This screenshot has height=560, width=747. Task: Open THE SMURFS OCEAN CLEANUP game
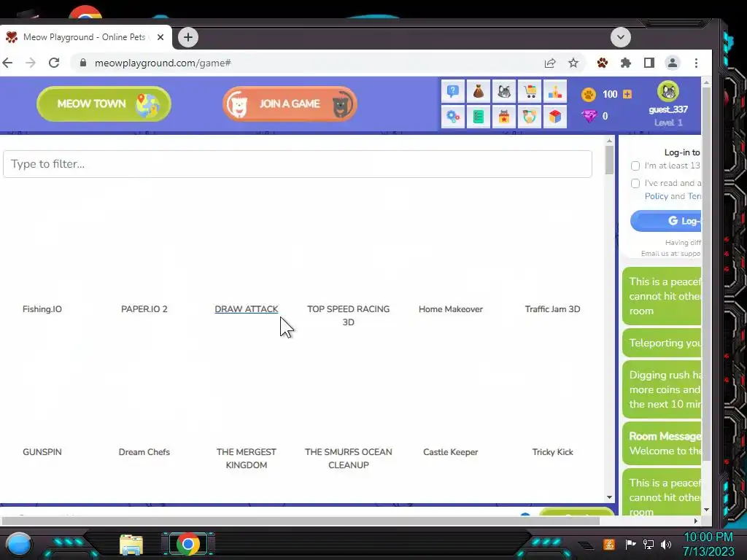tap(348, 459)
